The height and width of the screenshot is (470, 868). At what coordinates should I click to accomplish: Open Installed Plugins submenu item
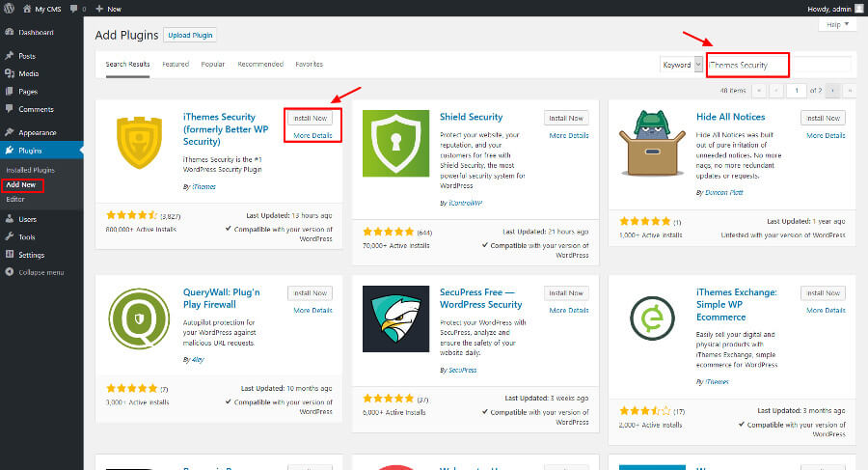[31, 170]
